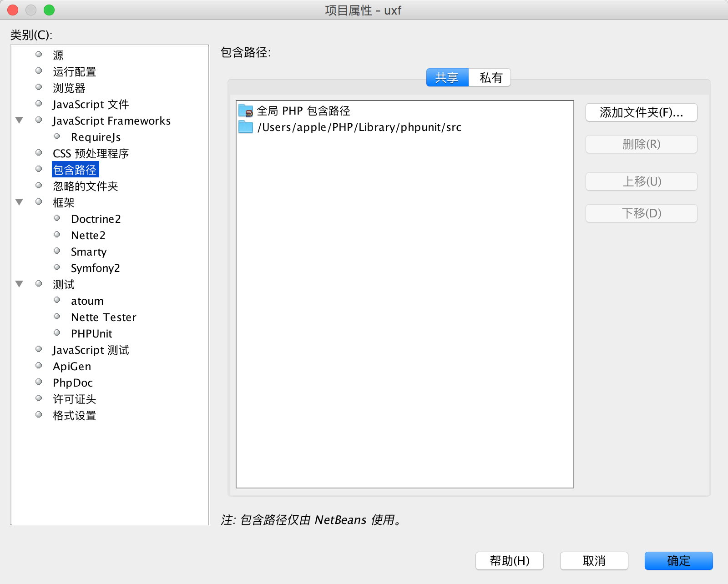Viewport: 728px width, 584px height.
Task: Select CSS 预处理程序 category
Action: (91, 153)
